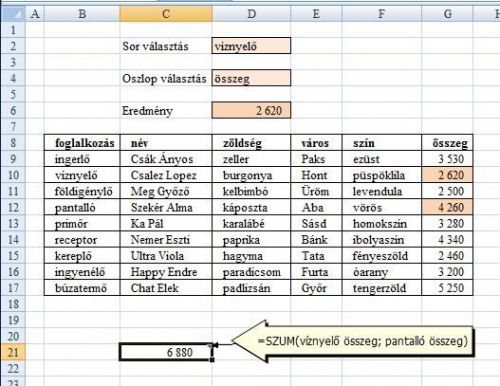The width and height of the screenshot is (500, 386).
Task: Select the 'Ka Pál' cell
Action: pyautogui.click(x=166, y=223)
